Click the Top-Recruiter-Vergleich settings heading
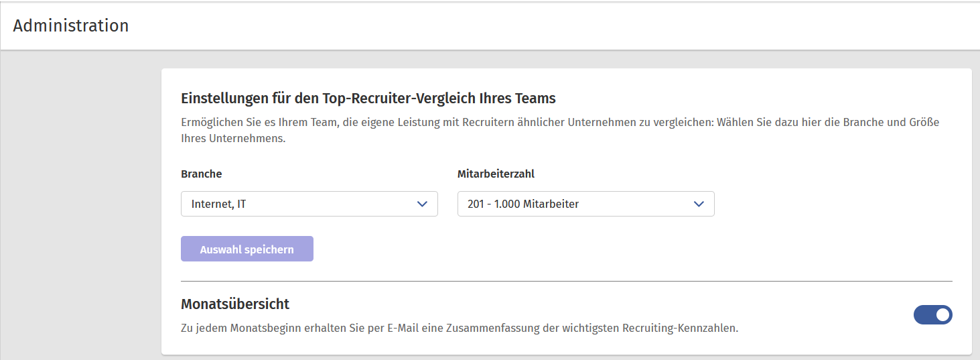 [x=368, y=99]
